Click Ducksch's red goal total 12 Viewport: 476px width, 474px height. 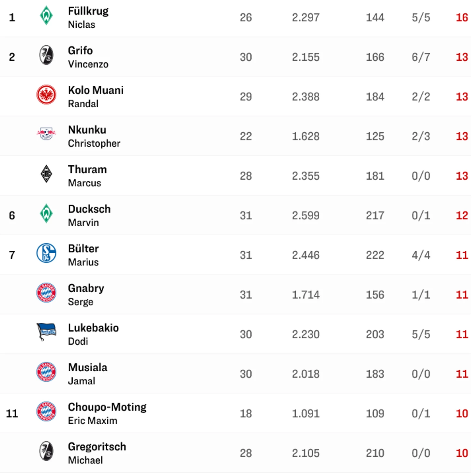point(462,215)
